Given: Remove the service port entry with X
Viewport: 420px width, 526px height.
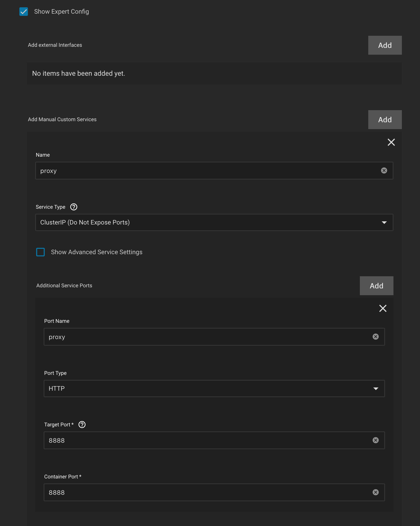Looking at the screenshot, I should pyautogui.click(x=383, y=308).
